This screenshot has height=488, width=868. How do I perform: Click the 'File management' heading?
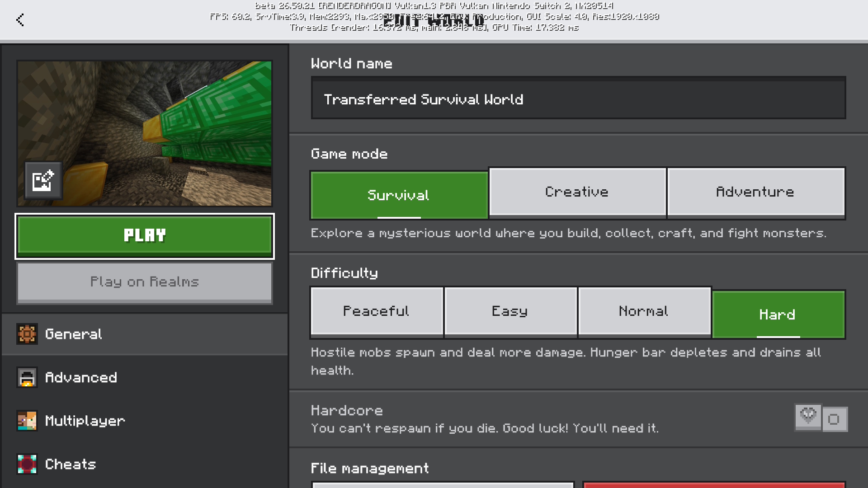pos(370,468)
